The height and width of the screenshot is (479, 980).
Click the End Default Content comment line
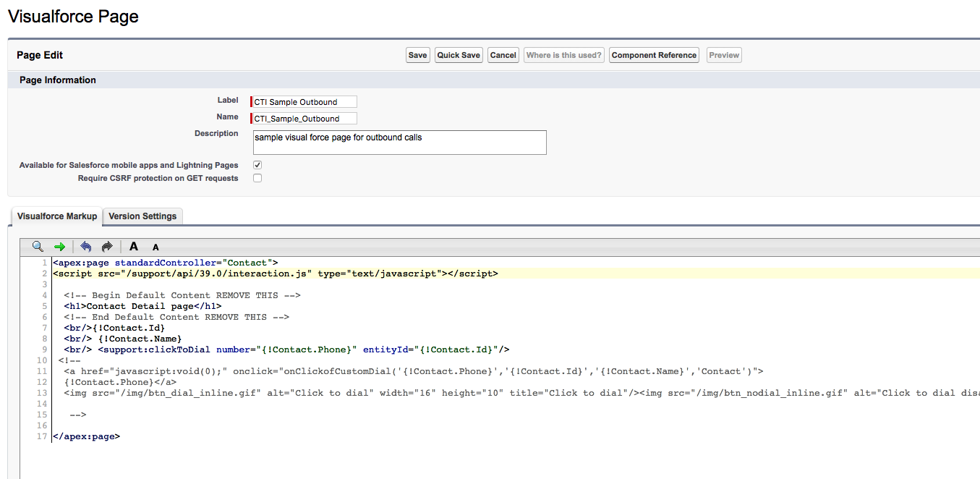176,317
